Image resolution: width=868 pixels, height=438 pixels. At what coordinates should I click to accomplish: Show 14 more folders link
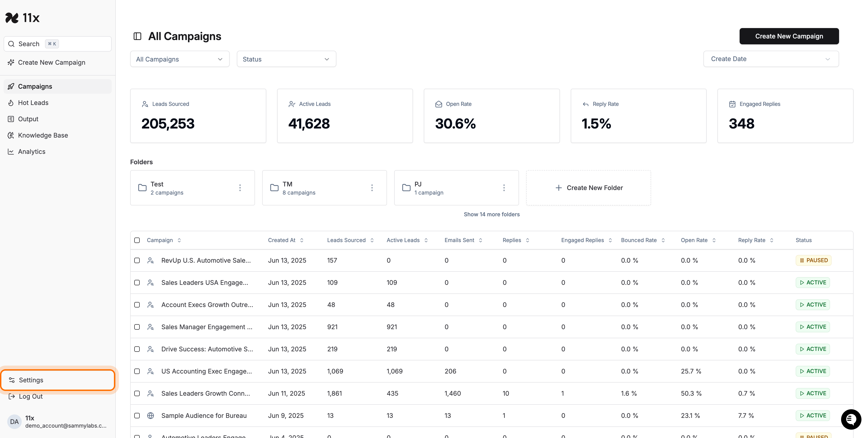[492, 214]
